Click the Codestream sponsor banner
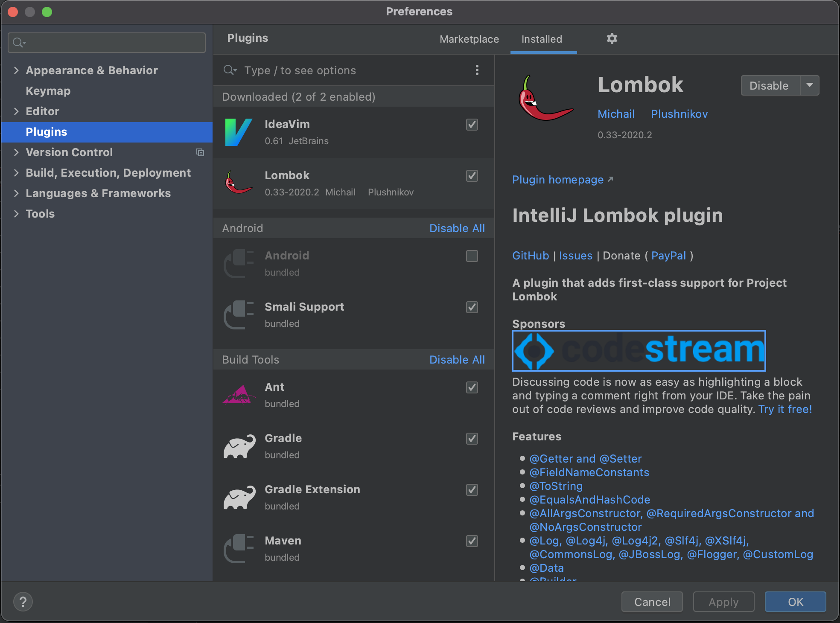The image size is (840, 623). tap(639, 350)
